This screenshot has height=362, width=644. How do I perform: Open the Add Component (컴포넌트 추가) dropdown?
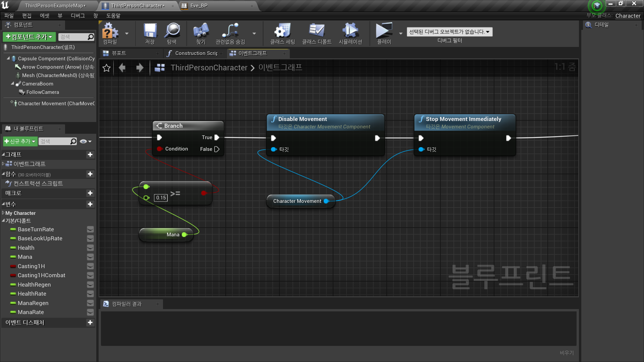[29, 37]
